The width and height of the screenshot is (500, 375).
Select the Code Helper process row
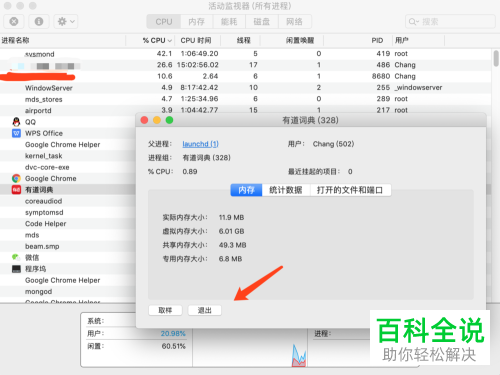[68, 224]
